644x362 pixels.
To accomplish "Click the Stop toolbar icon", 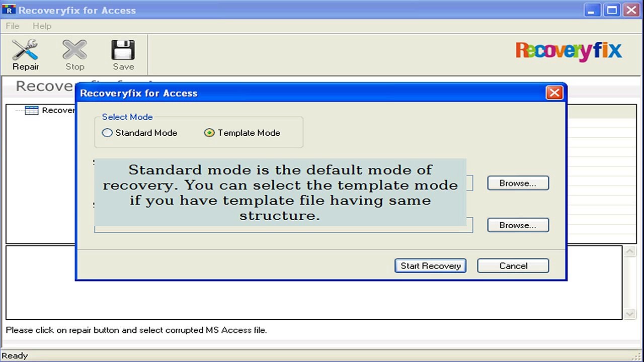I will (x=74, y=55).
